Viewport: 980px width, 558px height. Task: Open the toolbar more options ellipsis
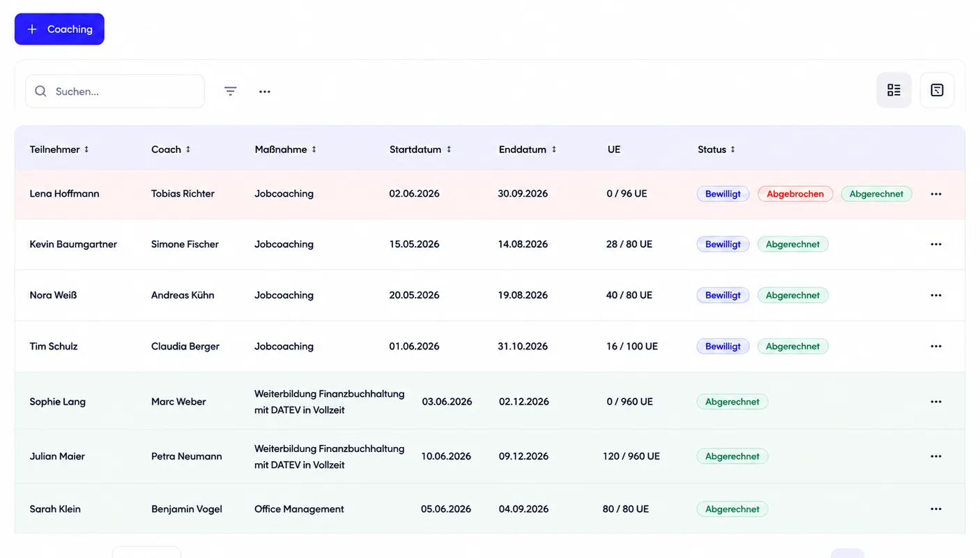coord(265,91)
